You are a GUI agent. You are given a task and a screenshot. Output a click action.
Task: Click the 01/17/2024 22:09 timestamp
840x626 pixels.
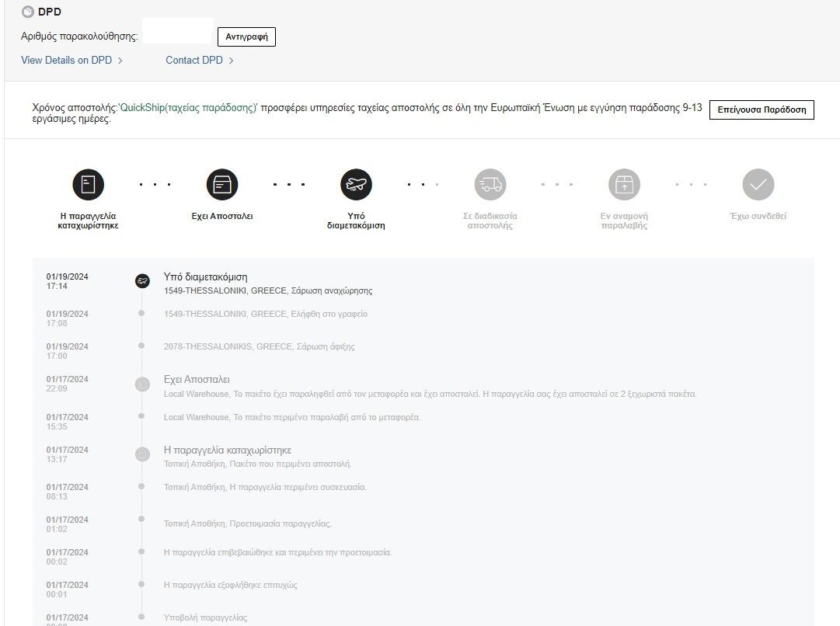[x=67, y=384]
